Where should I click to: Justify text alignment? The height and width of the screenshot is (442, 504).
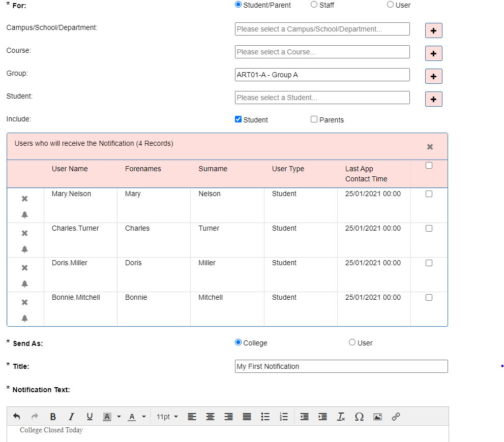click(247, 417)
